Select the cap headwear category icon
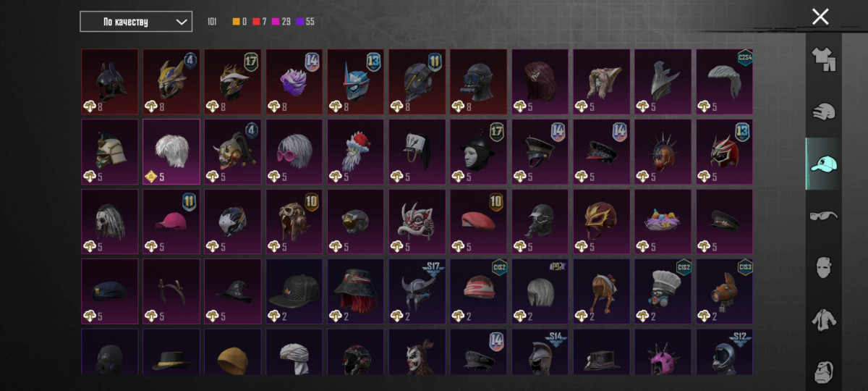Image resolution: width=868 pixels, height=391 pixels. [x=823, y=164]
